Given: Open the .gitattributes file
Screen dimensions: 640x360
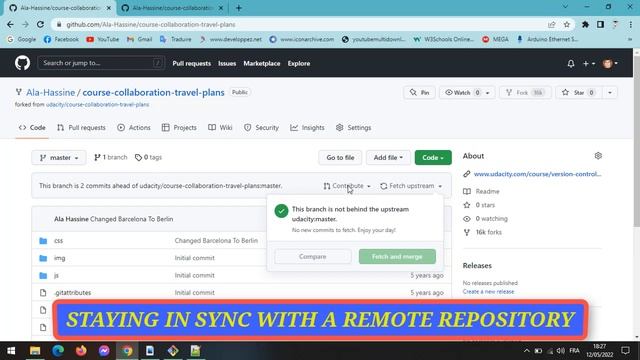Looking at the screenshot, I should coord(73,293).
